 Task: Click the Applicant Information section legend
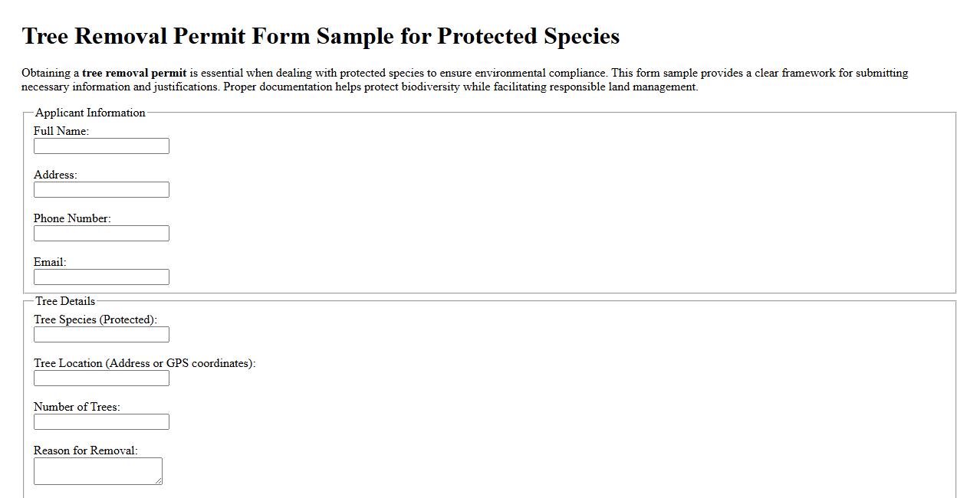pos(90,113)
